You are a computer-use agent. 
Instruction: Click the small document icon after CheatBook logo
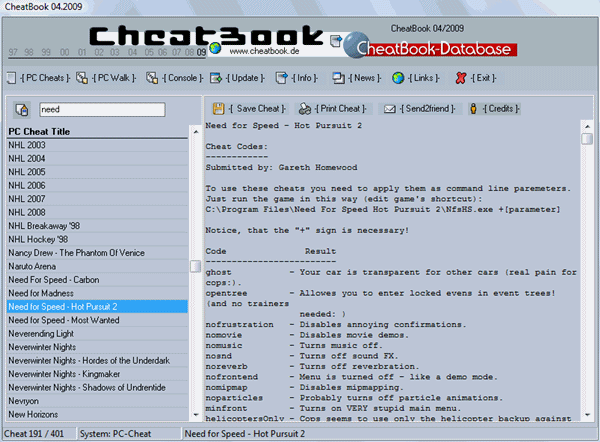(335, 41)
